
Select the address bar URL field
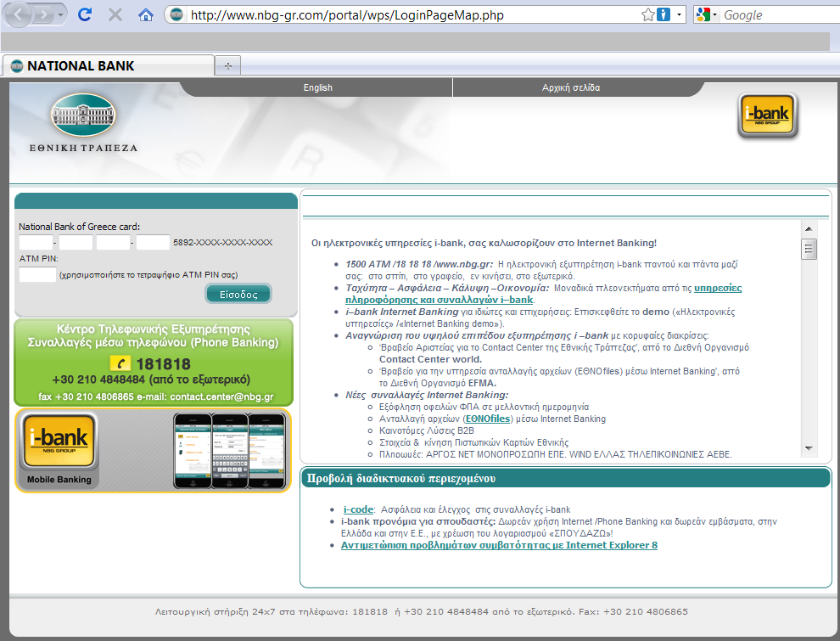pos(412,15)
